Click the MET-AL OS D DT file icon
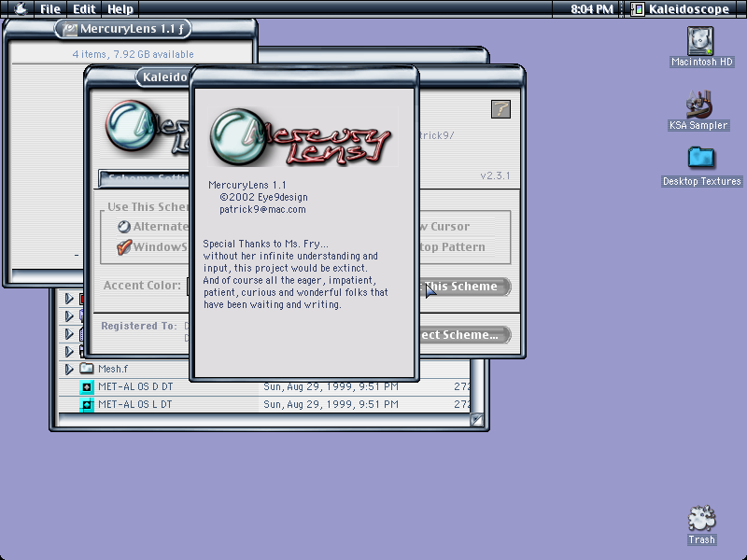This screenshot has height=560, width=747. pyautogui.click(x=87, y=387)
